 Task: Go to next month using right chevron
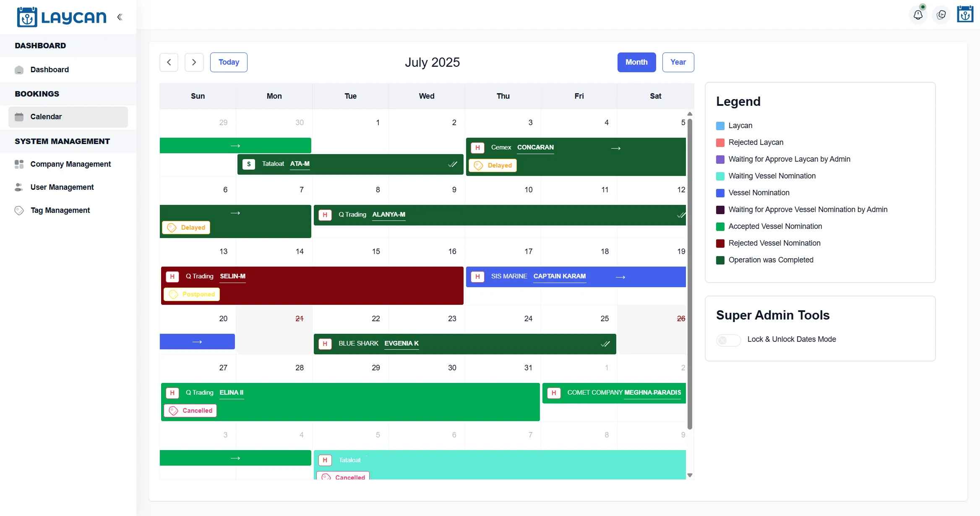click(x=194, y=62)
